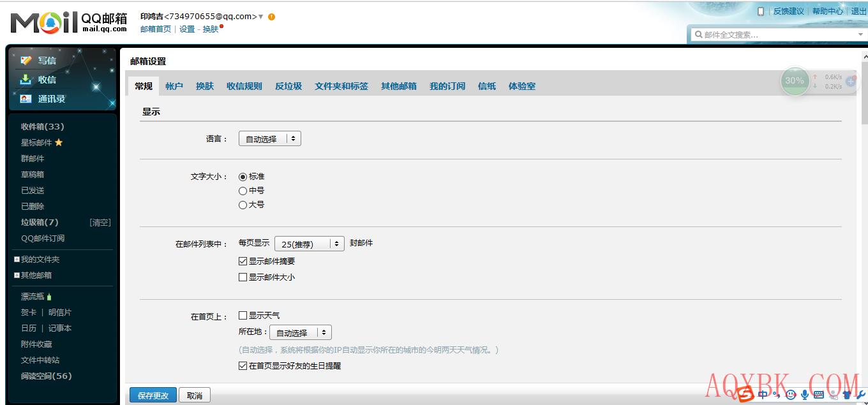Switch to the 信纸 tab
The image size is (868, 405).
click(487, 86)
